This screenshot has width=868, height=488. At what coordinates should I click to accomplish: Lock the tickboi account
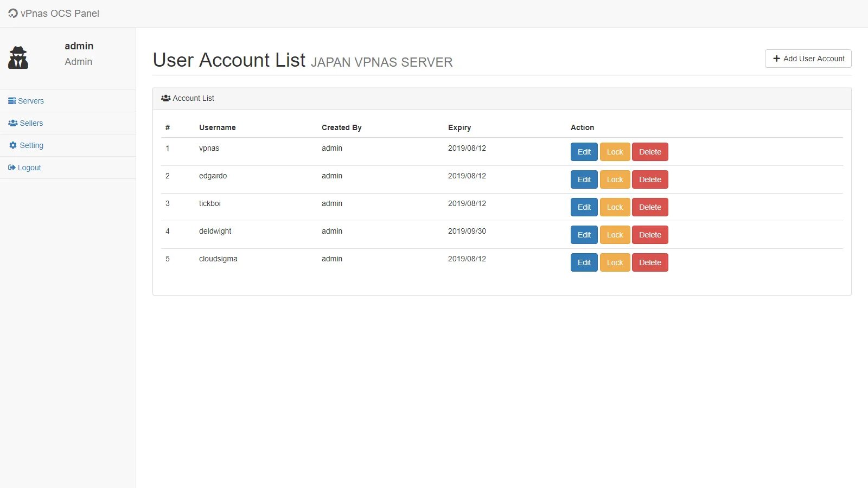[x=615, y=207]
